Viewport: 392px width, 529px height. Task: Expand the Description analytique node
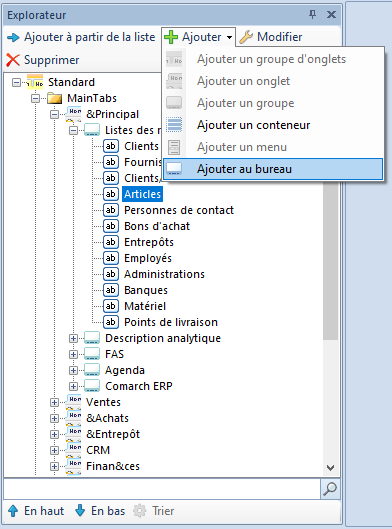pos(73,338)
